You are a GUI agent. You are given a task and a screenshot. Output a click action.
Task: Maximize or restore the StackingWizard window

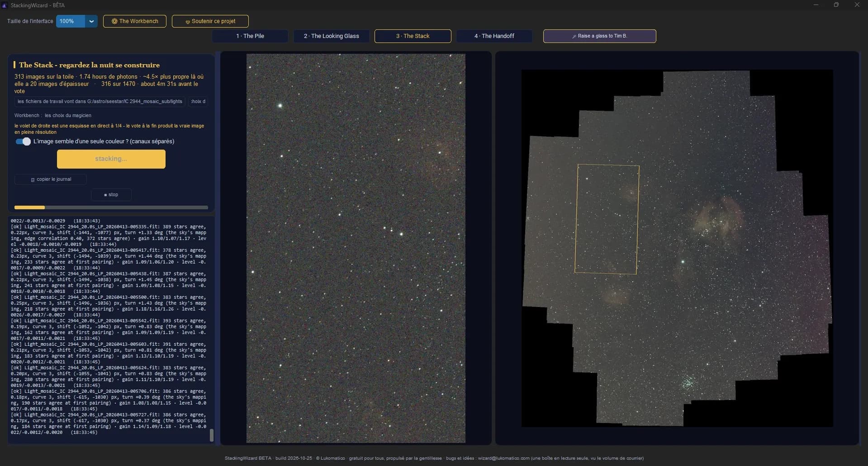pyautogui.click(x=836, y=5)
